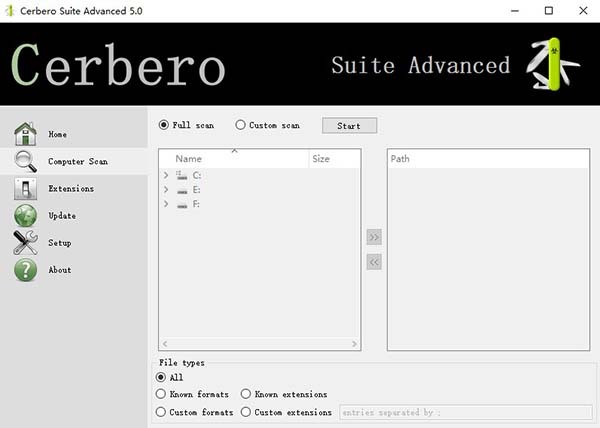Click the remove from path << arrow button
Screen dimensions: 600x428
click(374, 262)
